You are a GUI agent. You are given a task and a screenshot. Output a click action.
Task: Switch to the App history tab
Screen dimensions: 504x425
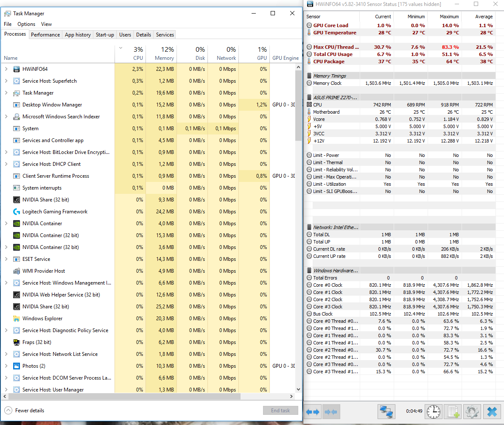[x=78, y=35]
